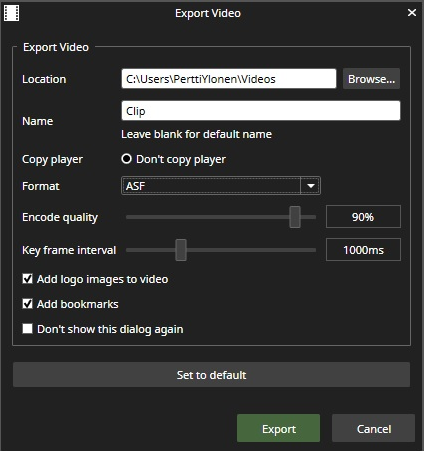
Task: Cancel the video export
Action: 373,428
